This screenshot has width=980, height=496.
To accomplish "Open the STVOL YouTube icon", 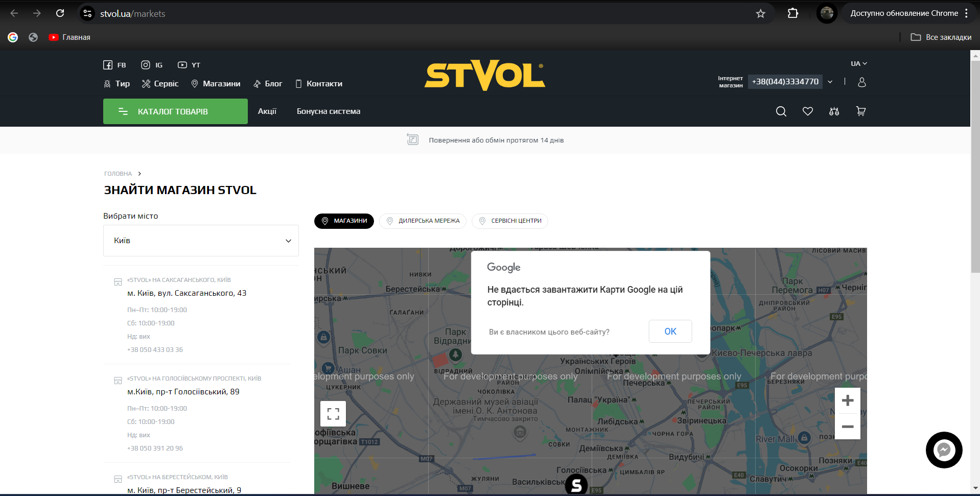I will tap(182, 65).
